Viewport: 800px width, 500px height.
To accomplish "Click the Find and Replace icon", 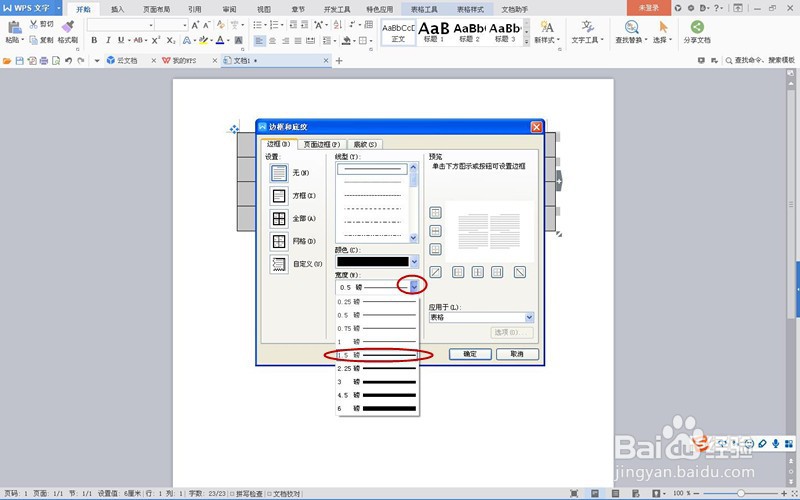I will click(x=632, y=27).
